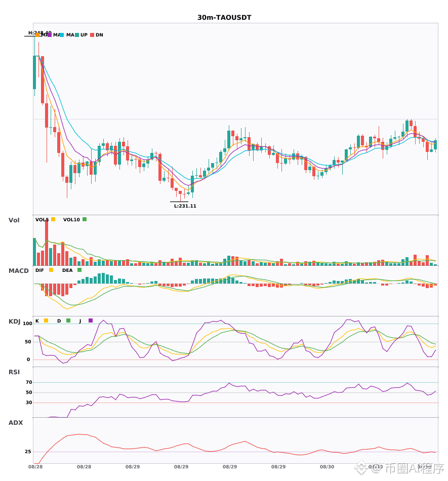Click the tall red volume bar spike
This screenshot has width=448, height=481.
47,243
